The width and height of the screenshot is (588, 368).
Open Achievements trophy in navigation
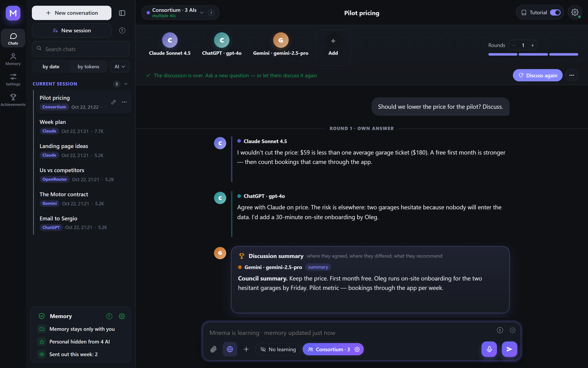13,100
